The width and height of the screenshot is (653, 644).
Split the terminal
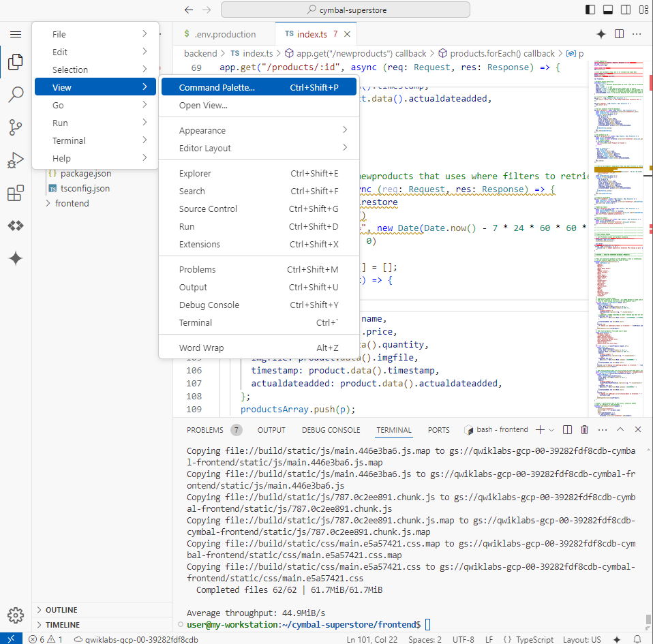pos(567,429)
